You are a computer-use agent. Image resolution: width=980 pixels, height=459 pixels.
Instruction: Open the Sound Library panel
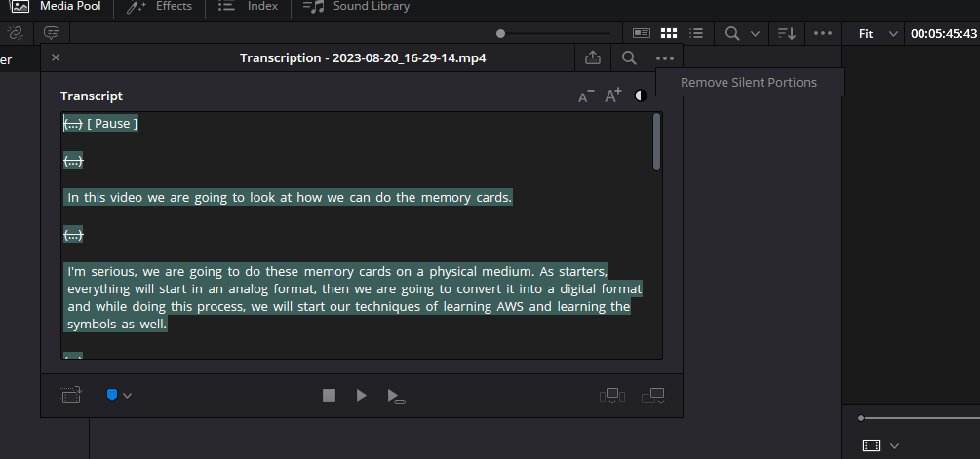pyautogui.click(x=356, y=6)
